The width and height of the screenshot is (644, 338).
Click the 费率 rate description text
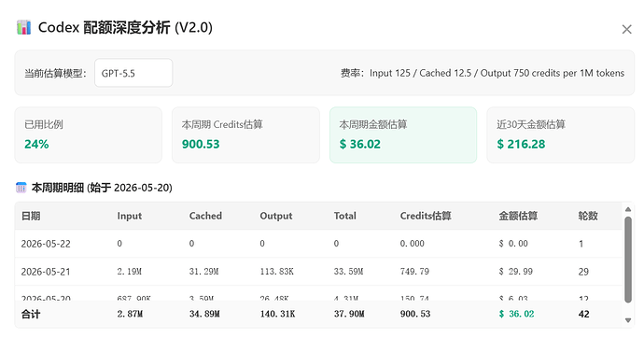[x=483, y=73]
